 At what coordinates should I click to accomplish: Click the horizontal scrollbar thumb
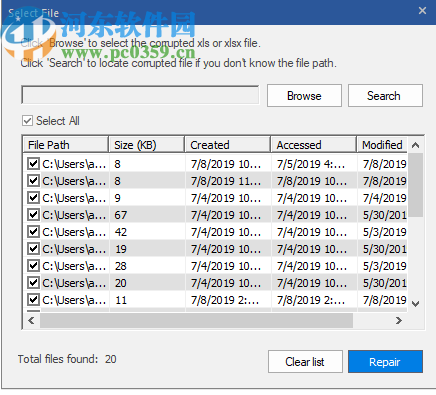click(x=196, y=321)
